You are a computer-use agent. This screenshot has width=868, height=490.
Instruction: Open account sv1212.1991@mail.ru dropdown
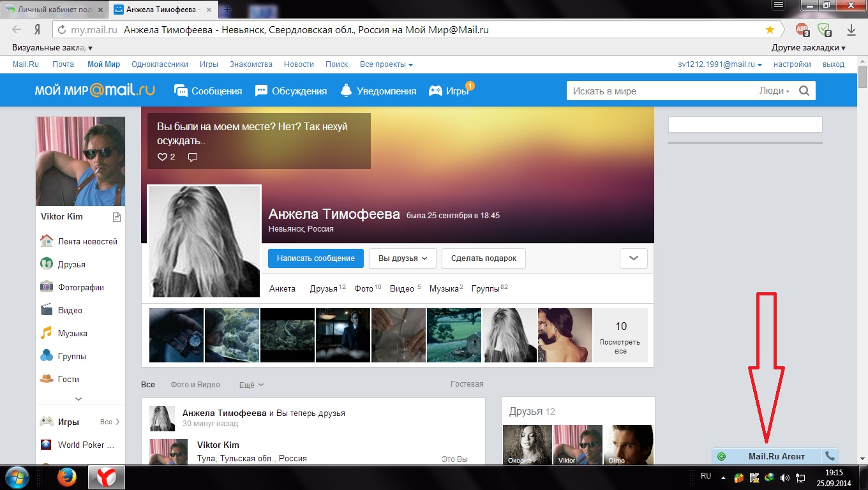point(720,64)
